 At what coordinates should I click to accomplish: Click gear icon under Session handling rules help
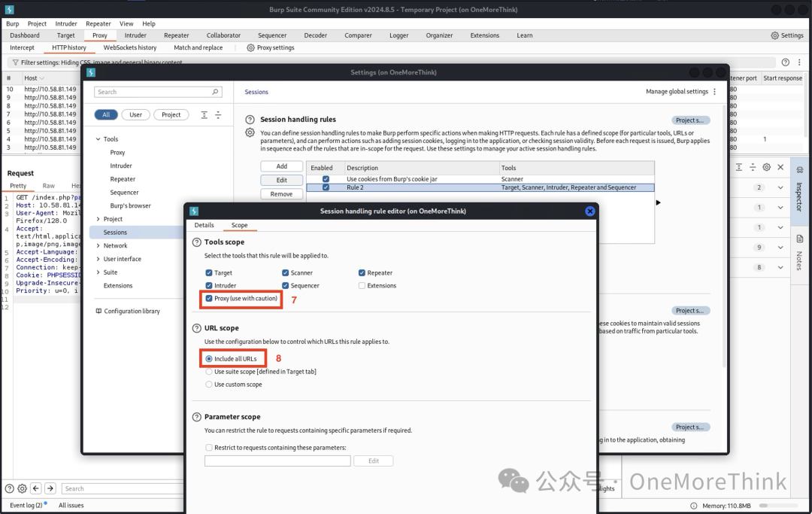[250, 132]
